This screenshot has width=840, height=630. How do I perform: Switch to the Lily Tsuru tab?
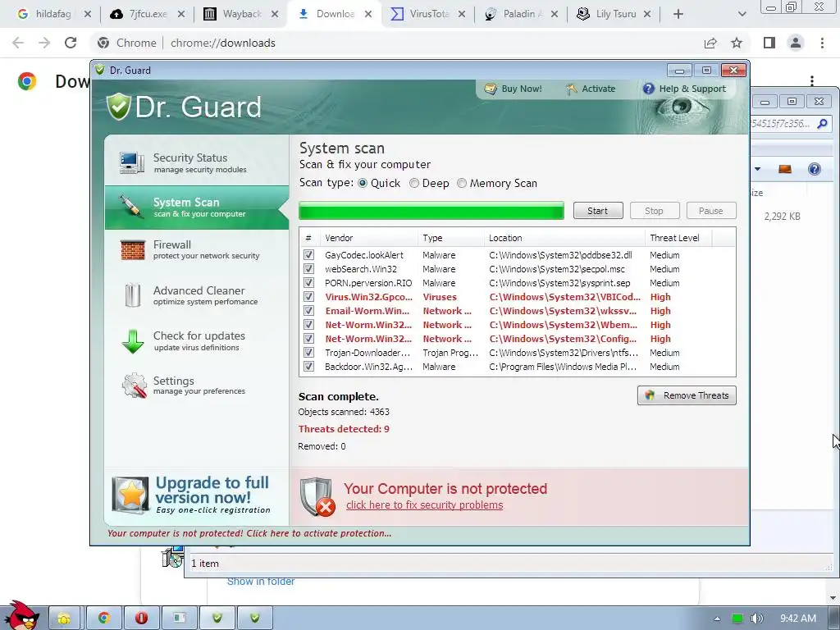(x=614, y=15)
